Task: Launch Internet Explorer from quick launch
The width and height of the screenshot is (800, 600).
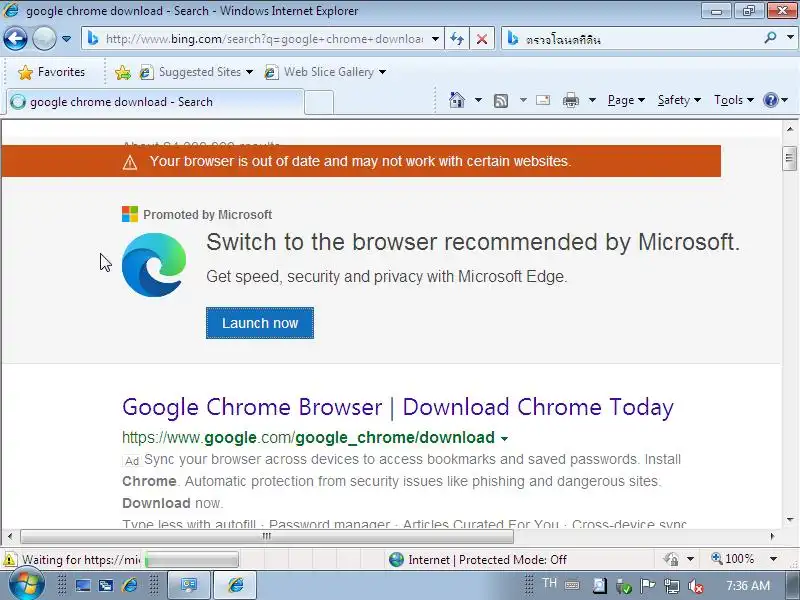Action: [x=130, y=585]
